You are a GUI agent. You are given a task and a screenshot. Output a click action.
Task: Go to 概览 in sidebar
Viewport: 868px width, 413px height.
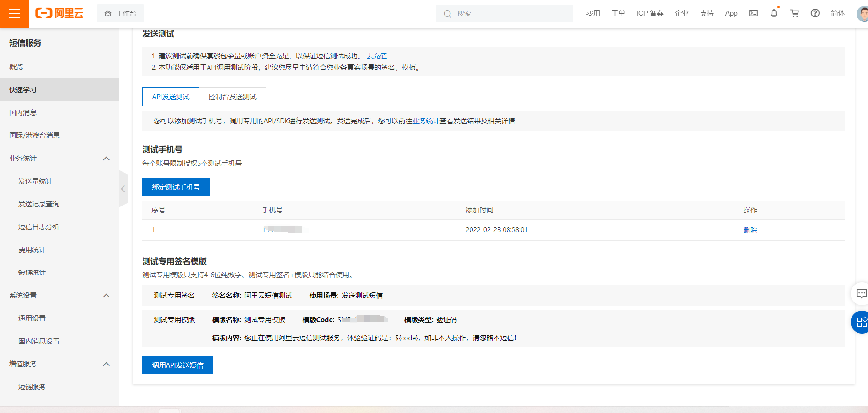pyautogui.click(x=59, y=67)
